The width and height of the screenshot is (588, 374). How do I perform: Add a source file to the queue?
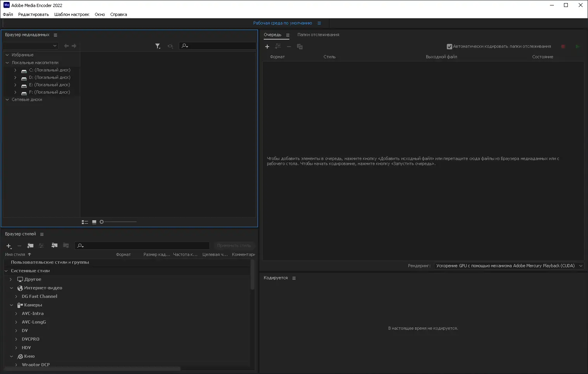tap(267, 47)
